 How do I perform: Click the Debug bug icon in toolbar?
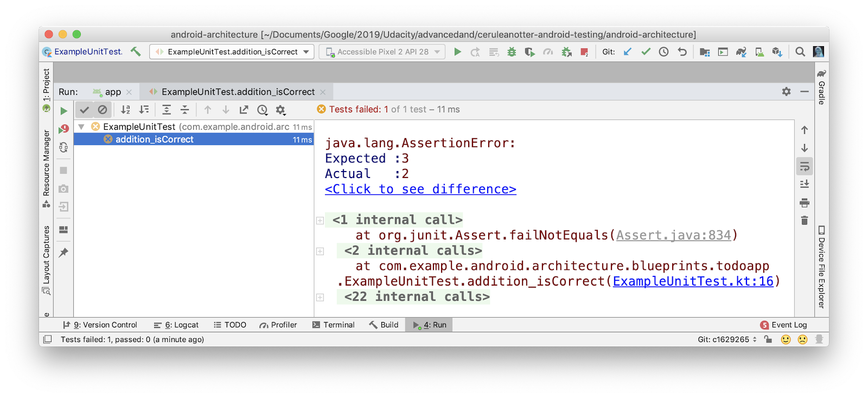(511, 52)
